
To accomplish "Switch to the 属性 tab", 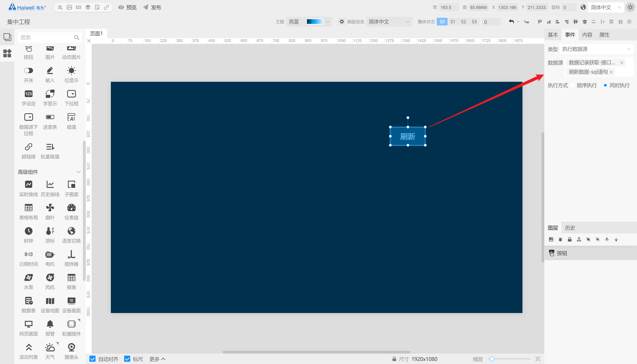I will [x=604, y=35].
